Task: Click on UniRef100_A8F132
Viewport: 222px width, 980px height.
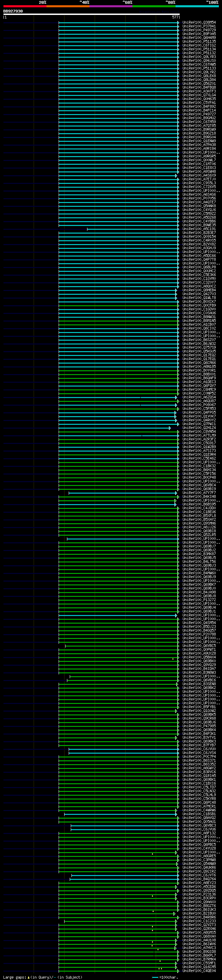Action: (x=199, y=833)
